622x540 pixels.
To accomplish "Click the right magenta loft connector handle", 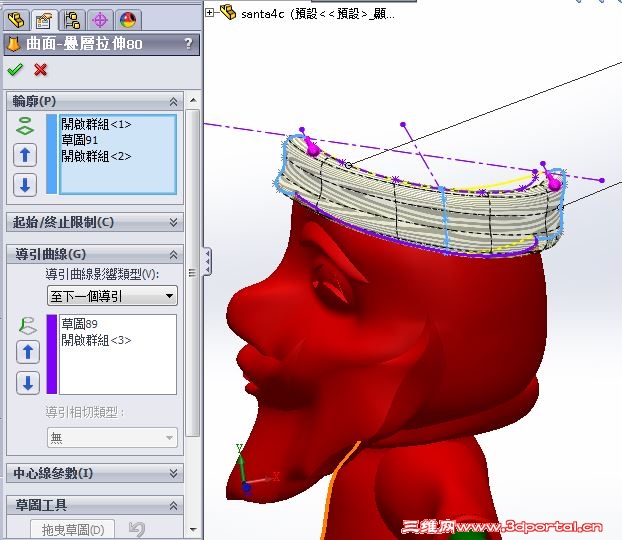I will pyautogui.click(x=553, y=182).
